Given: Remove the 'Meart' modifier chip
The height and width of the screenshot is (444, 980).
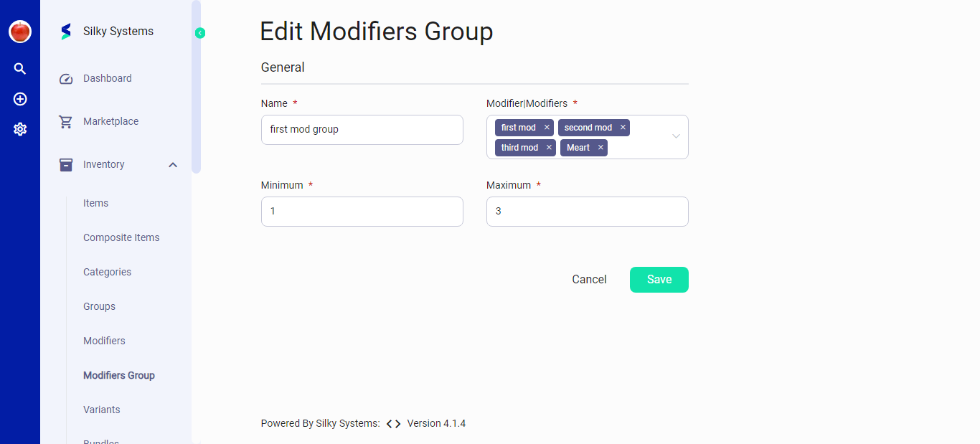Looking at the screenshot, I should 601,147.
